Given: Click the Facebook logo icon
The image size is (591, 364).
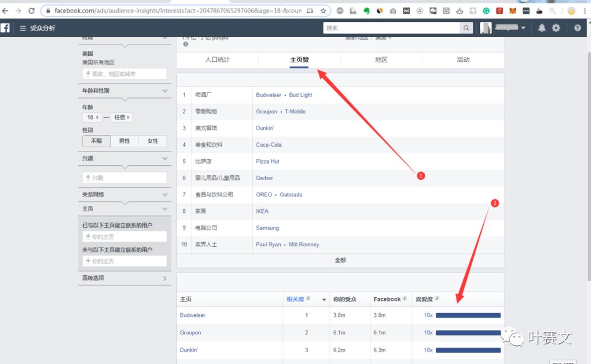Looking at the screenshot, I should click(5, 28).
